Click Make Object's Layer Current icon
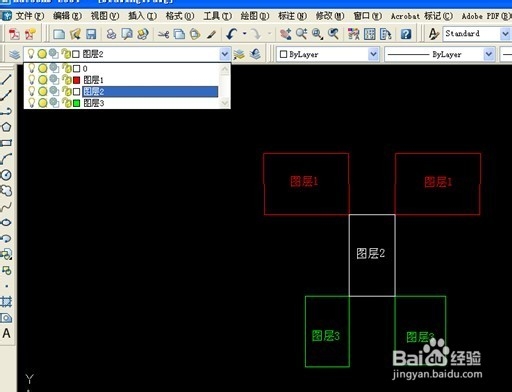The height and width of the screenshot is (392, 512). pyautogui.click(x=239, y=54)
